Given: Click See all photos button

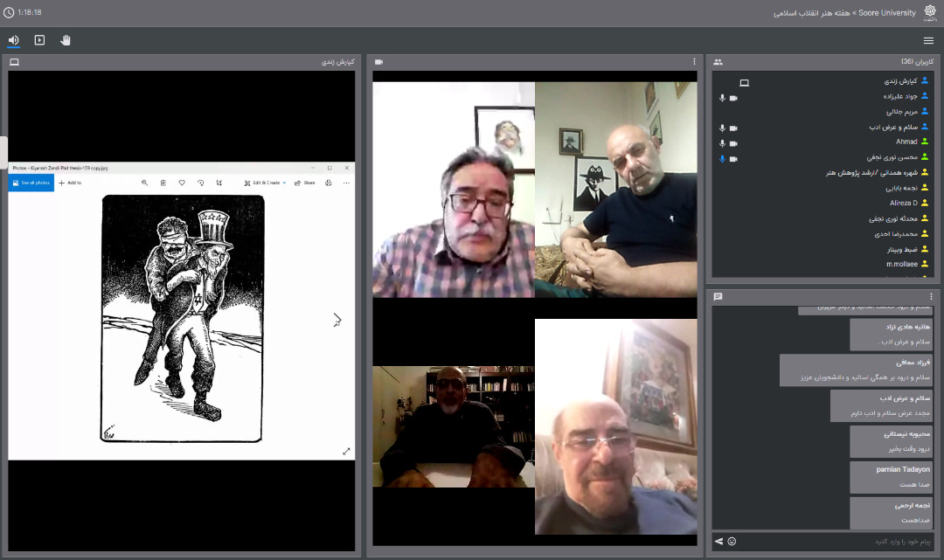Looking at the screenshot, I should [x=31, y=183].
